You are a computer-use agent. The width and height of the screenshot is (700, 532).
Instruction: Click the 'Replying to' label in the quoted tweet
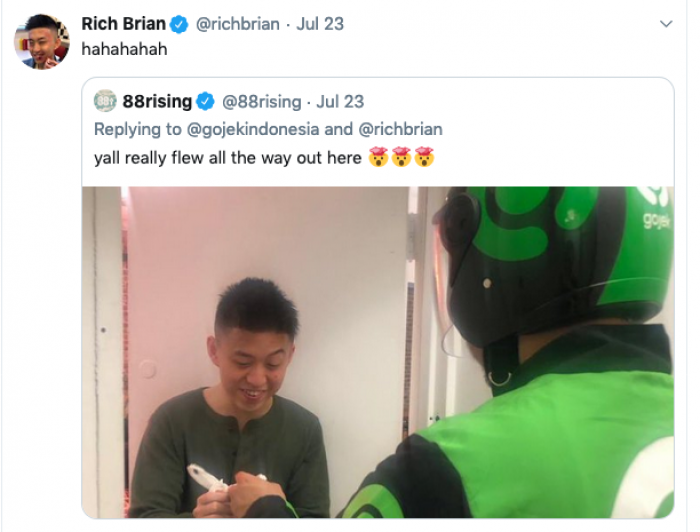[x=138, y=129]
